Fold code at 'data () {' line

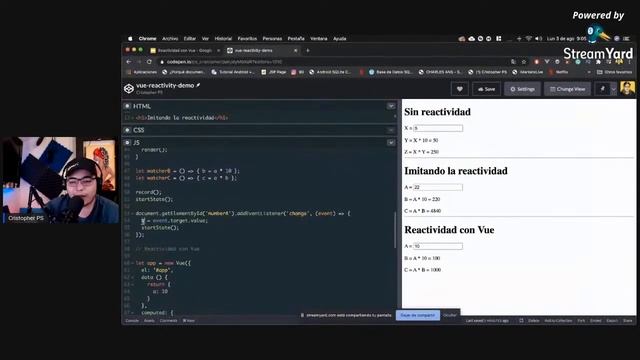click(132, 278)
